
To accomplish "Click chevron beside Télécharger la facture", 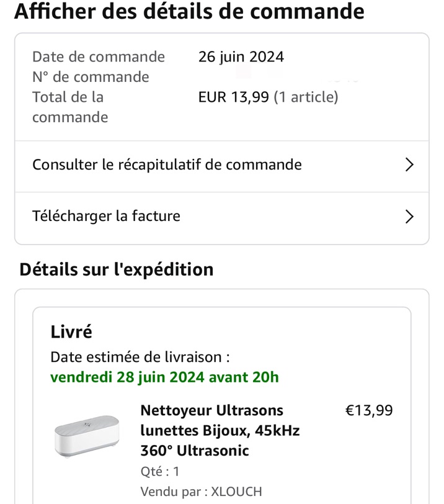I will tap(409, 217).
